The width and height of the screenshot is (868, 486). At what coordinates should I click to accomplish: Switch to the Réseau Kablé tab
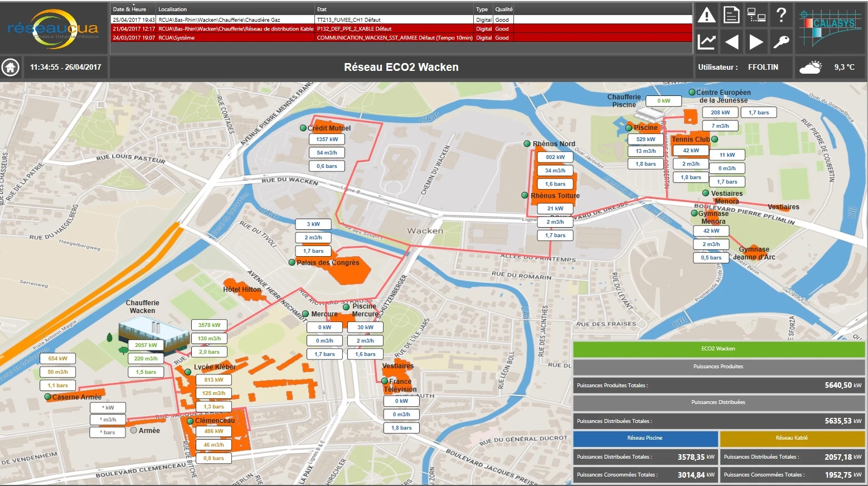click(x=791, y=439)
